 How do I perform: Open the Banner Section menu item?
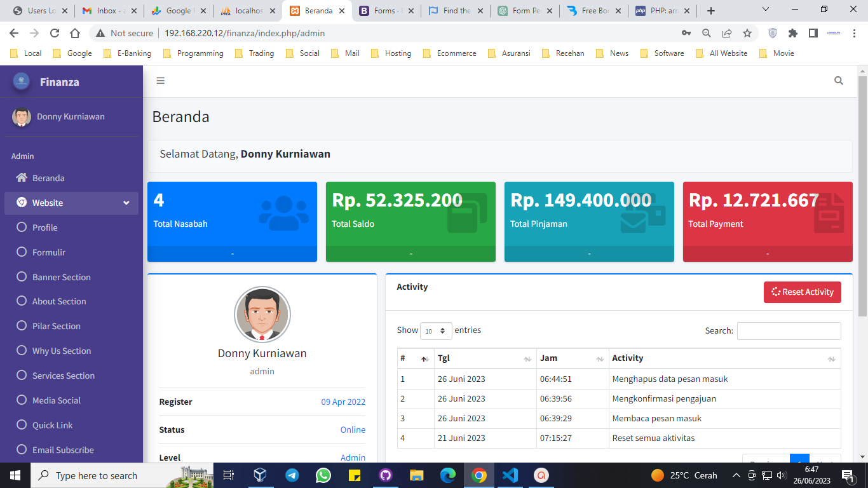61,277
